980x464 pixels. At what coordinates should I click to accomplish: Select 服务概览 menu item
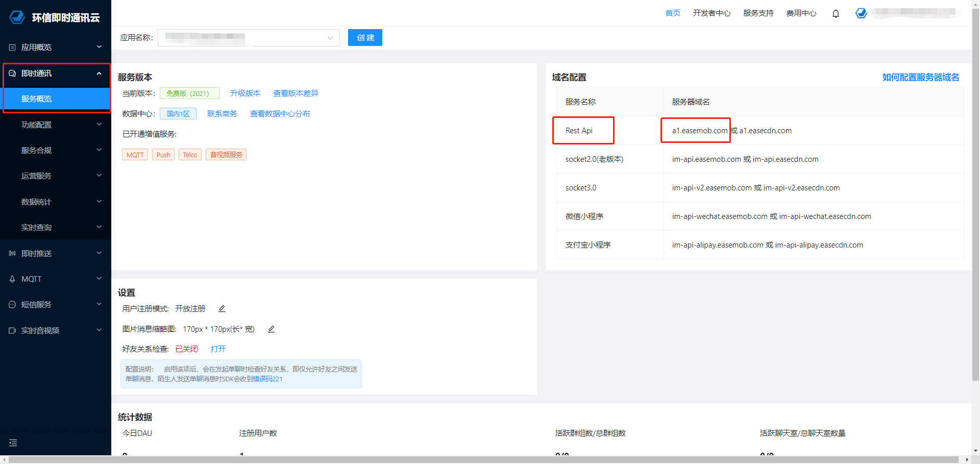point(56,99)
